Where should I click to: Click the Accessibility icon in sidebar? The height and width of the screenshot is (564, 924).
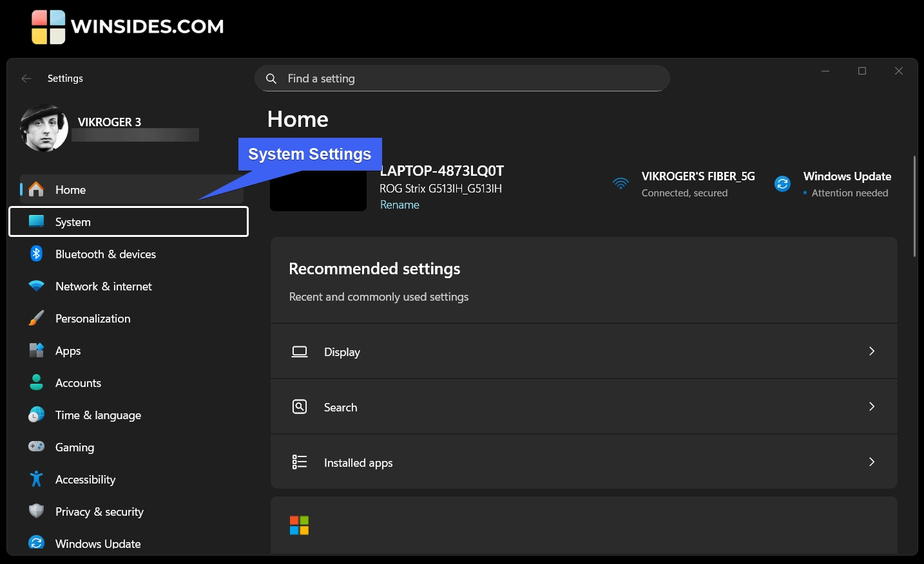[37, 479]
